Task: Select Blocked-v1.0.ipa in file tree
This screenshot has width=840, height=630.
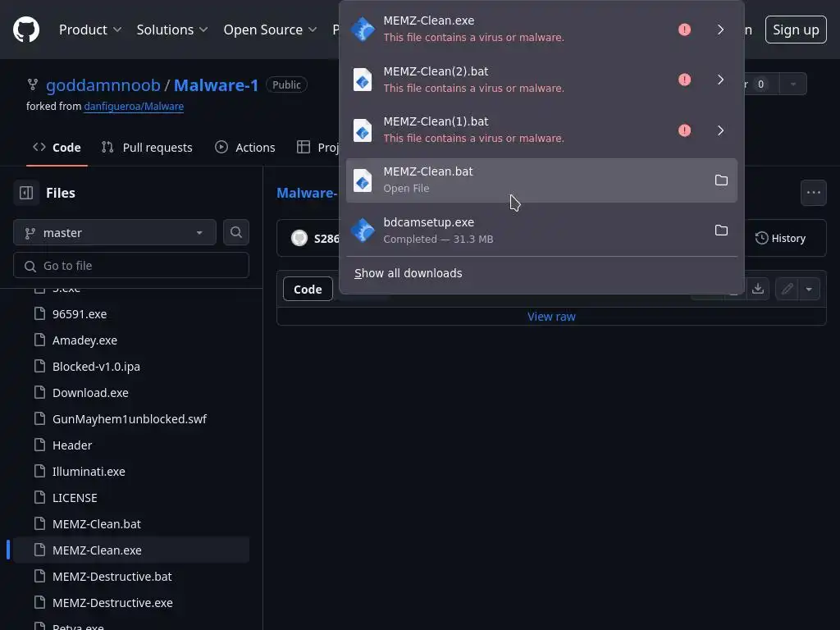Action: [x=131, y=367]
